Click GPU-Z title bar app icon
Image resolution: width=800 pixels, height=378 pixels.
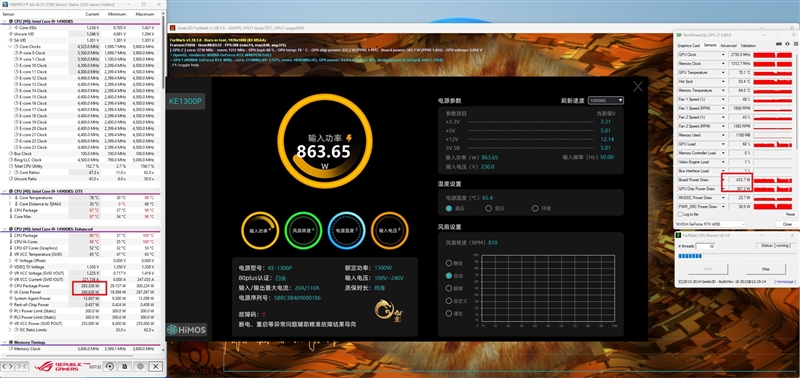point(679,35)
